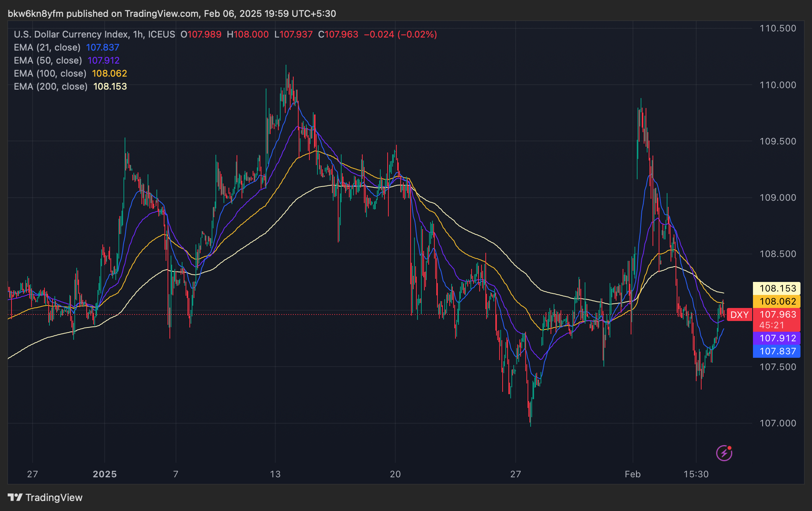Click the 110.500 value on price scale

(x=777, y=28)
